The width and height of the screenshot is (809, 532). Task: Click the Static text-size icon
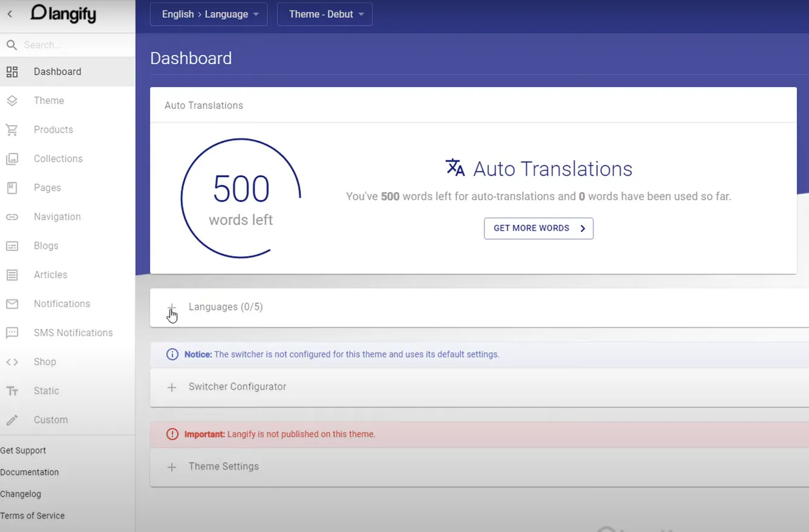(x=12, y=391)
